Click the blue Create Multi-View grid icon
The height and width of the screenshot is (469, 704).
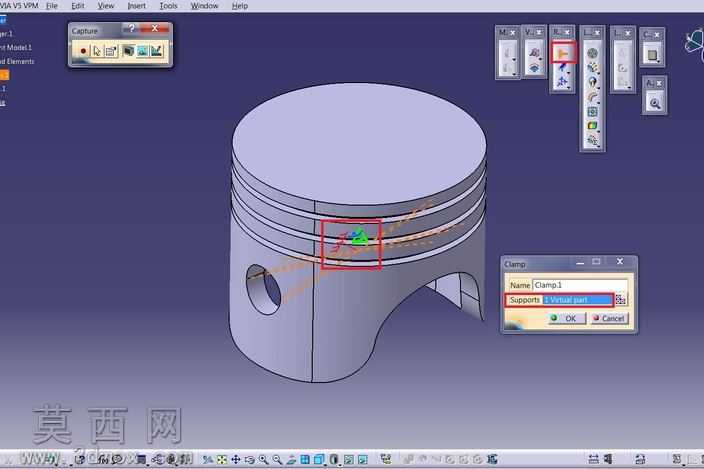point(305,459)
